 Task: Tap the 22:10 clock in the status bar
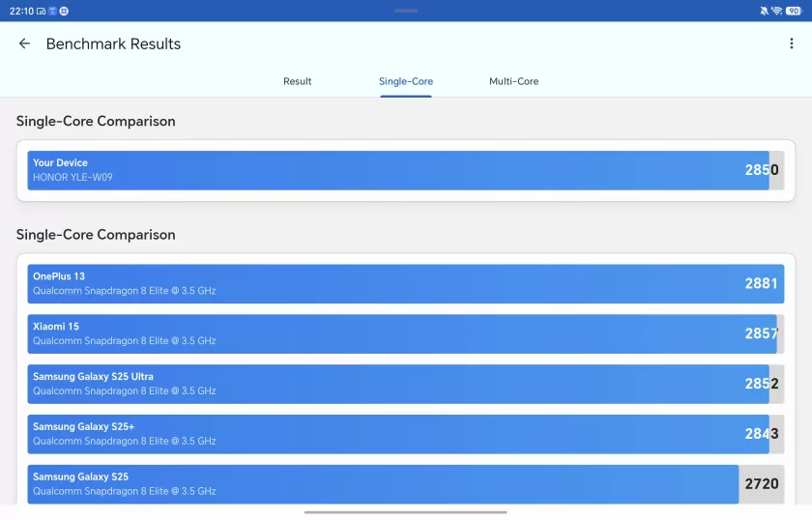[x=21, y=11]
